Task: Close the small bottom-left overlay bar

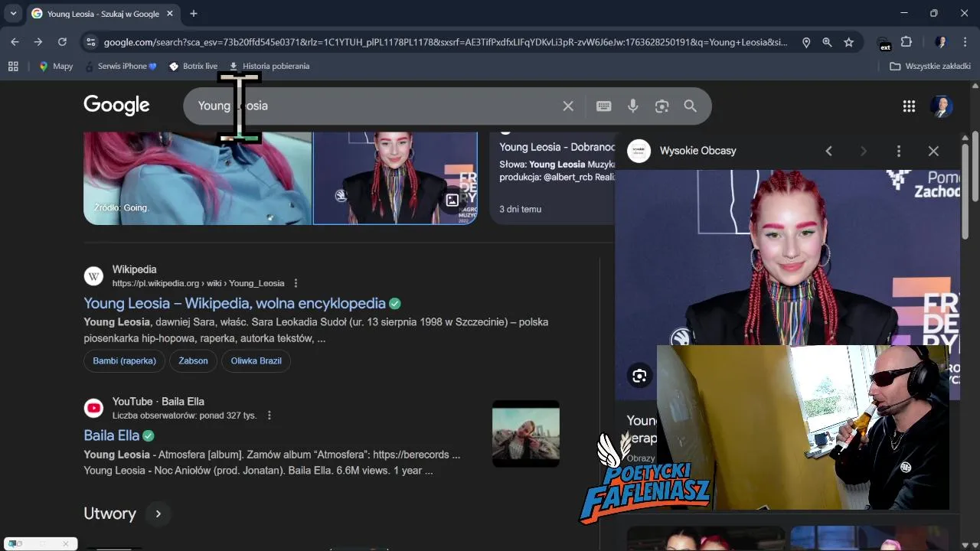Action: pos(66,543)
